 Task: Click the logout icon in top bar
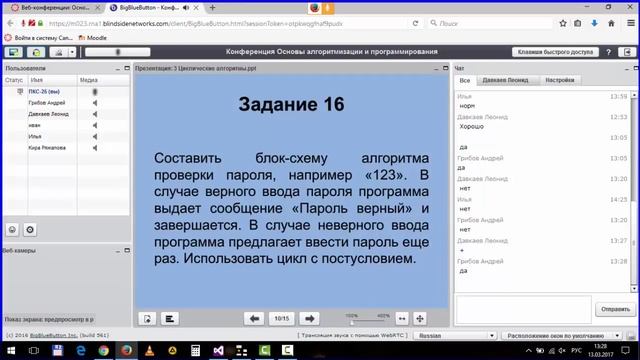click(x=627, y=52)
